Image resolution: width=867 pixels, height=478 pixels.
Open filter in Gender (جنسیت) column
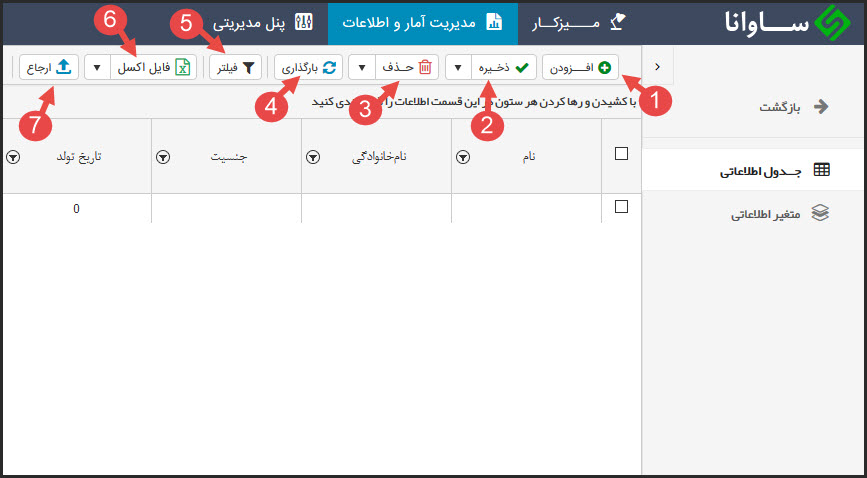pyautogui.click(x=163, y=157)
